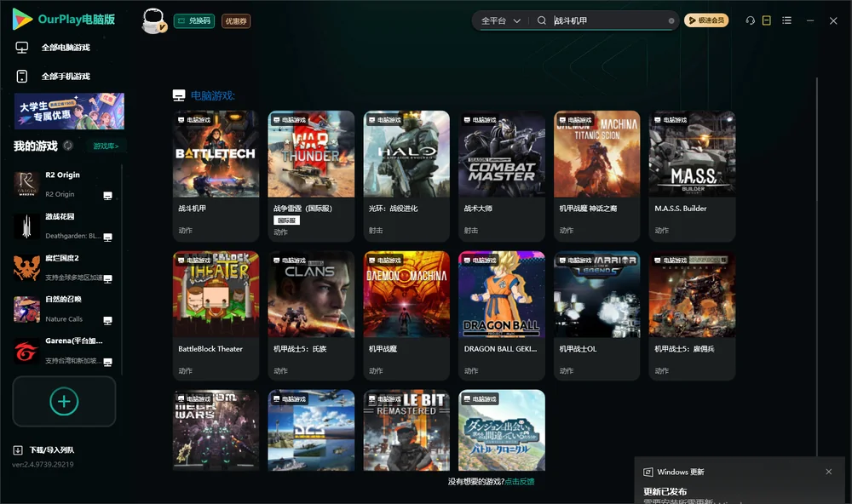Open the M.A.S.S. Builder game card

(692, 176)
